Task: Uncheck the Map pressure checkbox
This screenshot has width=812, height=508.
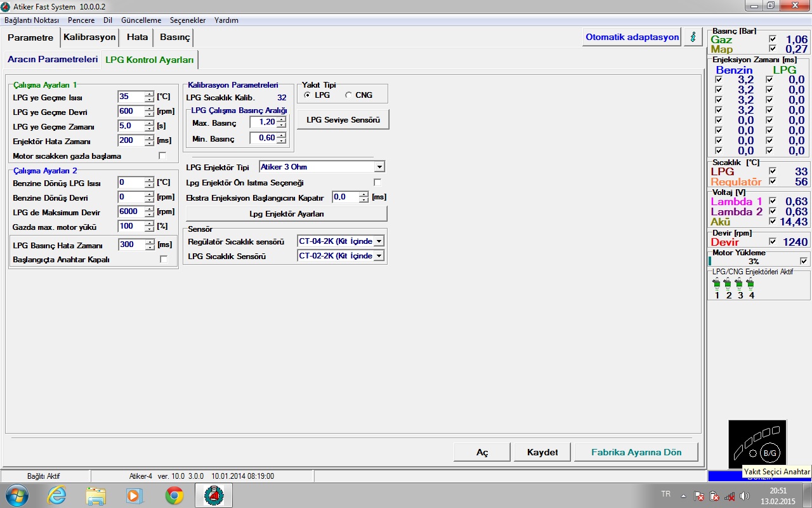Action: pos(772,48)
